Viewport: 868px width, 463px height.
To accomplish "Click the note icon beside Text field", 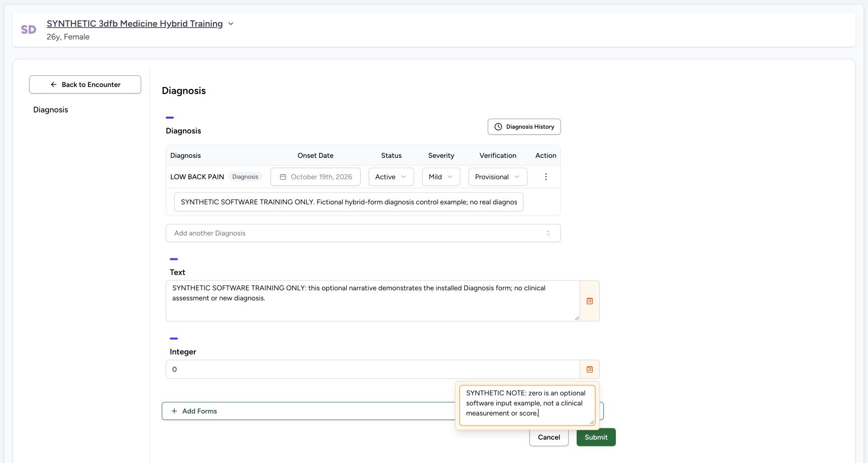I will click(590, 301).
